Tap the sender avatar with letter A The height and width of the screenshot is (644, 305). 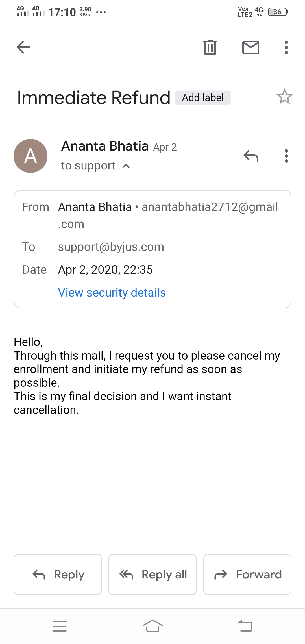pyautogui.click(x=30, y=156)
